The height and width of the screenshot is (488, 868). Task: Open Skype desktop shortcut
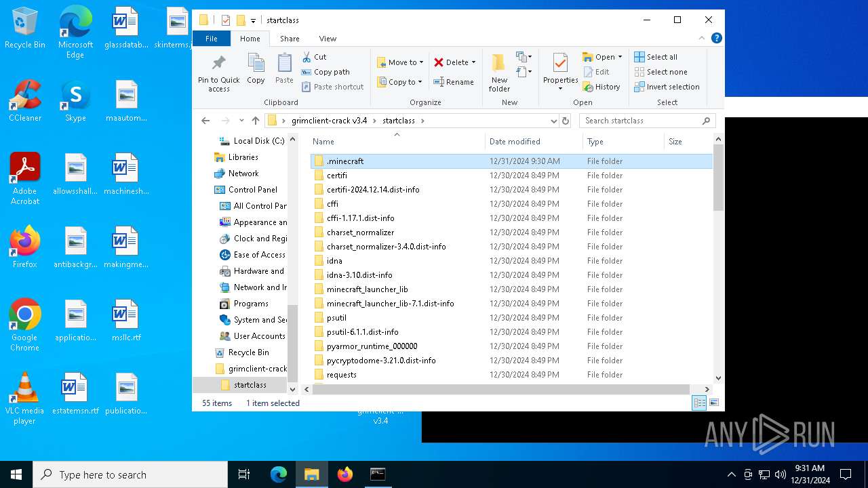coord(75,102)
